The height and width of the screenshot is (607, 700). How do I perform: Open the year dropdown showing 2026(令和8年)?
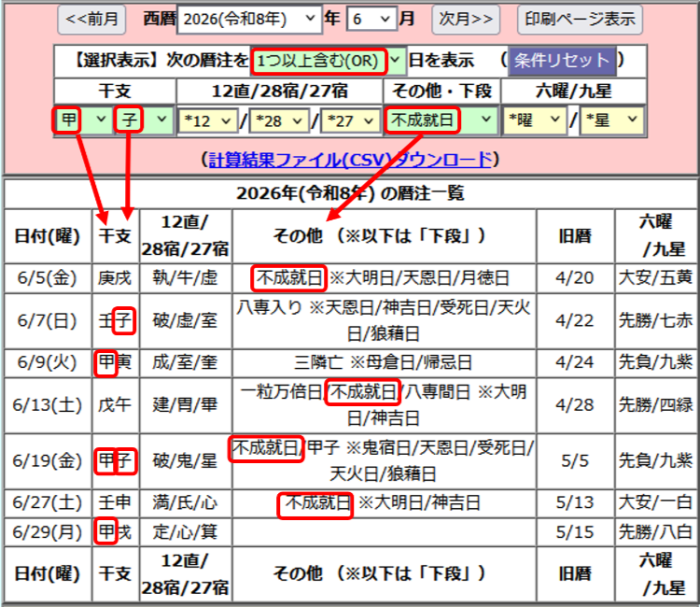pyautogui.click(x=249, y=20)
